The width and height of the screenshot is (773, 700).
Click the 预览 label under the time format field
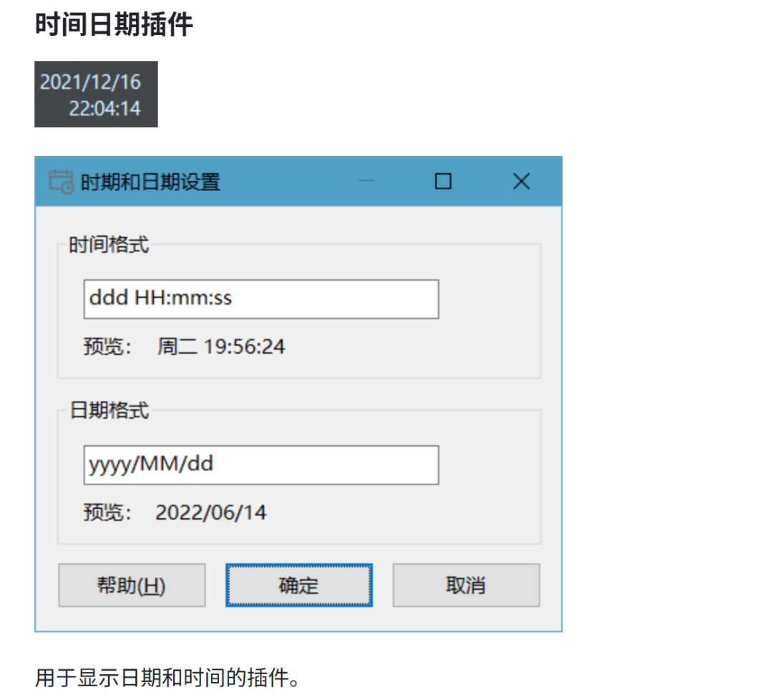pos(107,347)
